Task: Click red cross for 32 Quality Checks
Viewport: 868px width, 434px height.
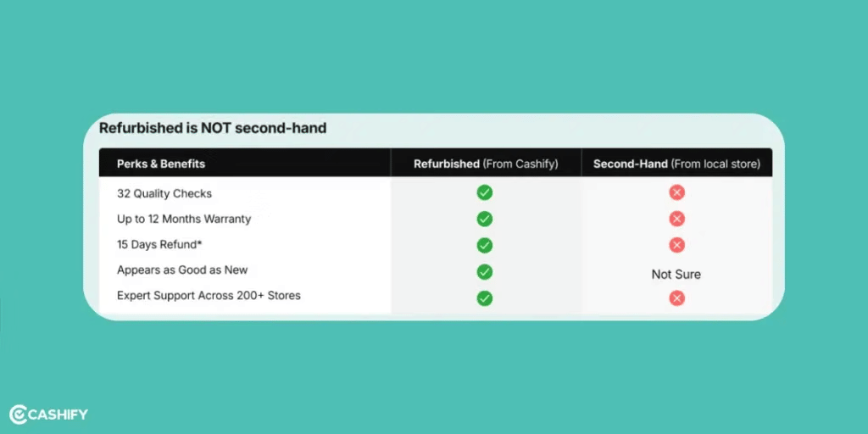Action: (x=676, y=193)
